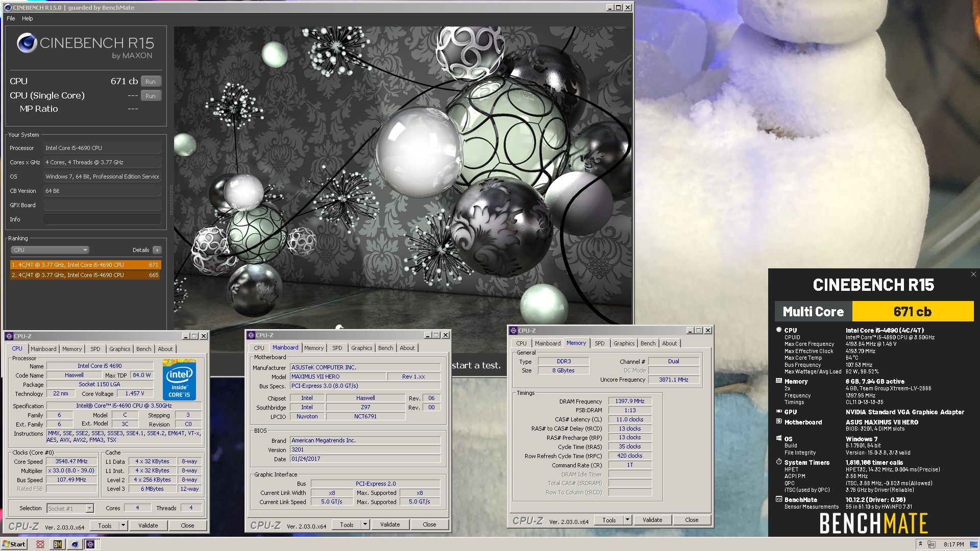Click Core Speed value 3548.47 MHz

pos(71,462)
